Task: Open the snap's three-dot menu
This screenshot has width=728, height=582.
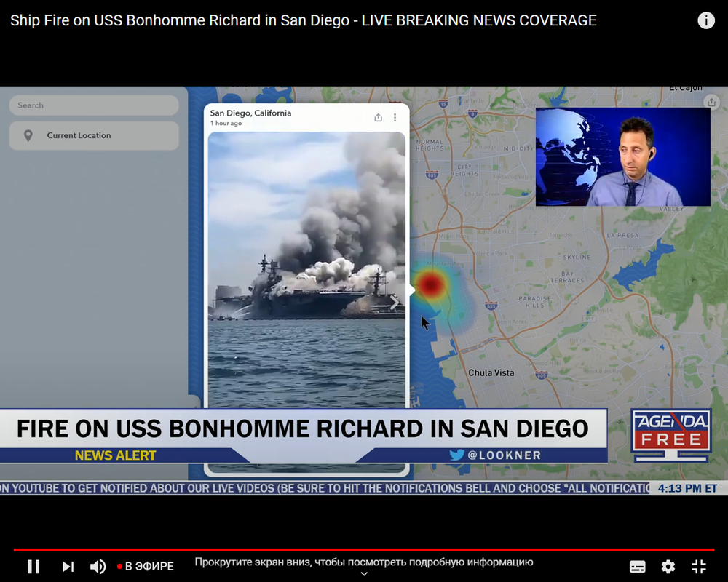Action: pyautogui.click(x=395, y=117)
